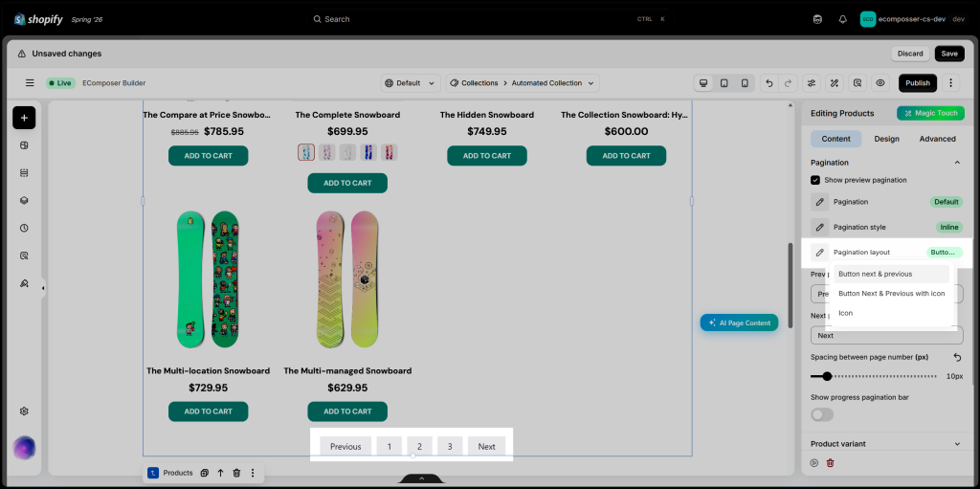Click the AI Page Content button

[x=740, y=322]
